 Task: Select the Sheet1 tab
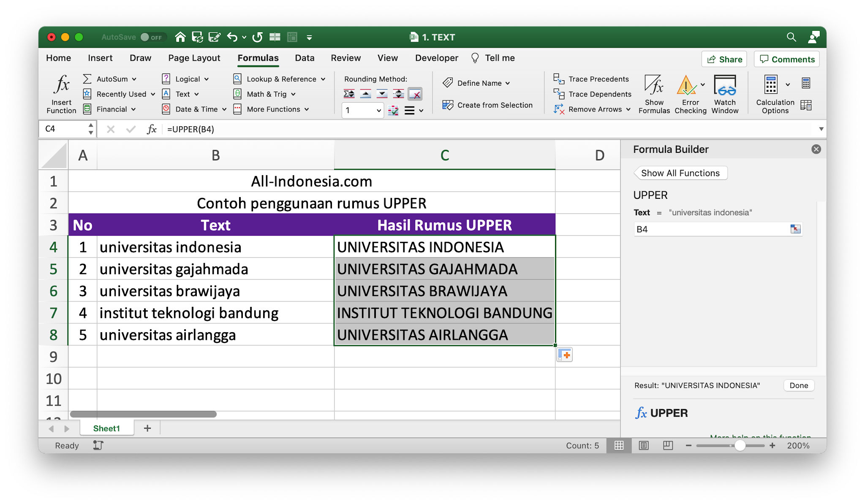coord(106,428)
